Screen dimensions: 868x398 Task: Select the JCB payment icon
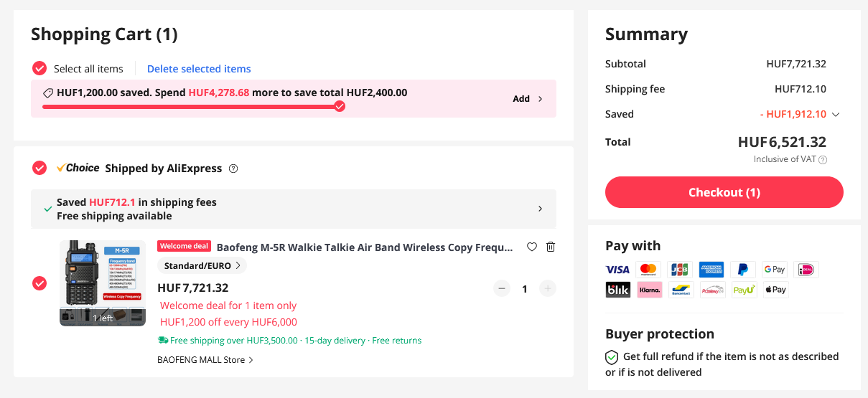click(680, 270)
